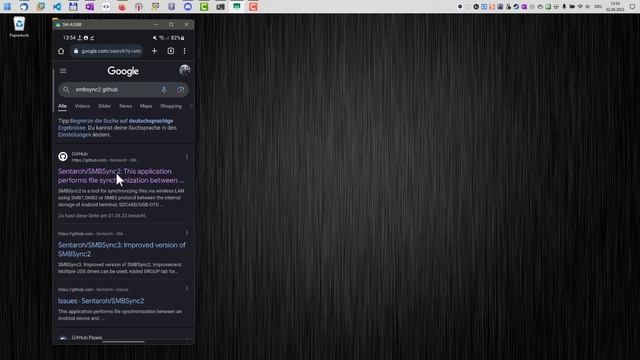Open the Papierkorb recycle bin
This screenshot has height=360, width=640.
pyautogui.click(x=19, y=27)
